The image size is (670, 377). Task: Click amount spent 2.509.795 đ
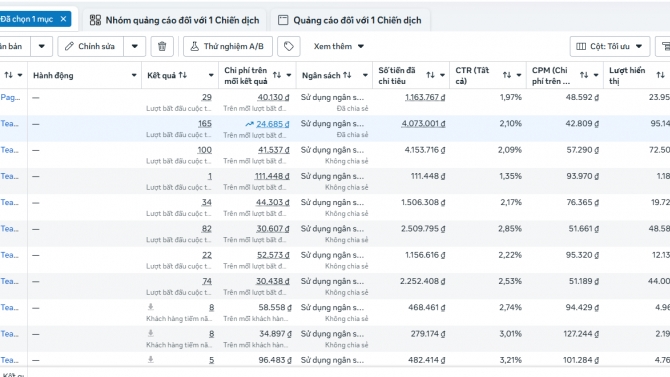pyautogui.click(x=423, y=229)
